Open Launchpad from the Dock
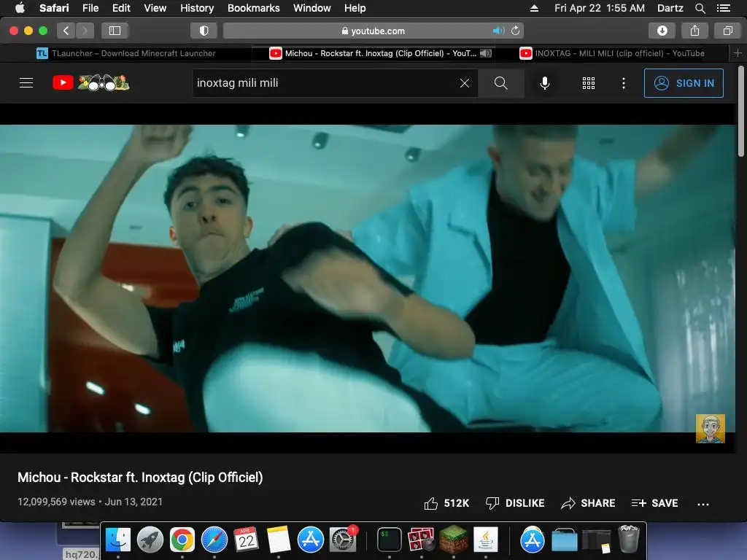747x560 pixels. click(x=150, y=540)
